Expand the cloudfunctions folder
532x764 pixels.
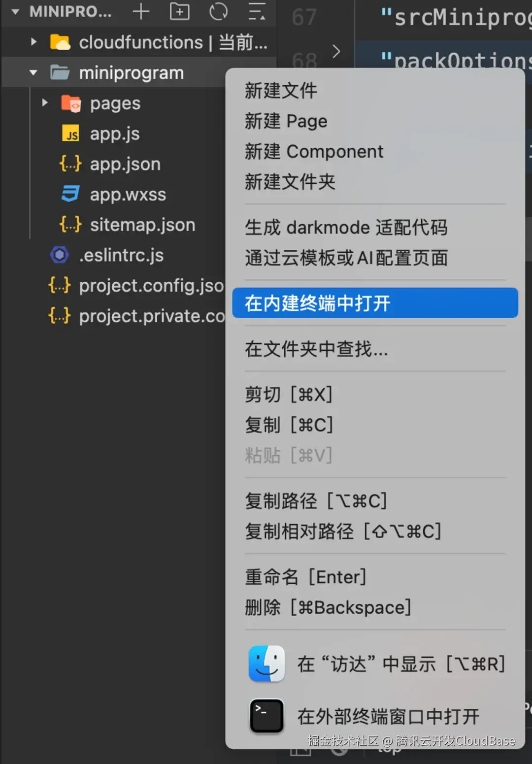point(33,42)
